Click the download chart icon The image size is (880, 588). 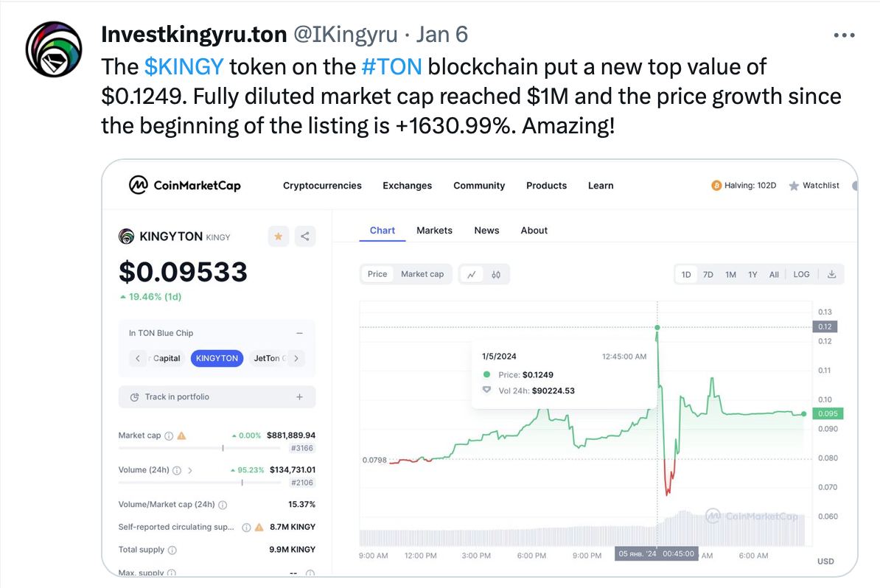click(831, 274)
